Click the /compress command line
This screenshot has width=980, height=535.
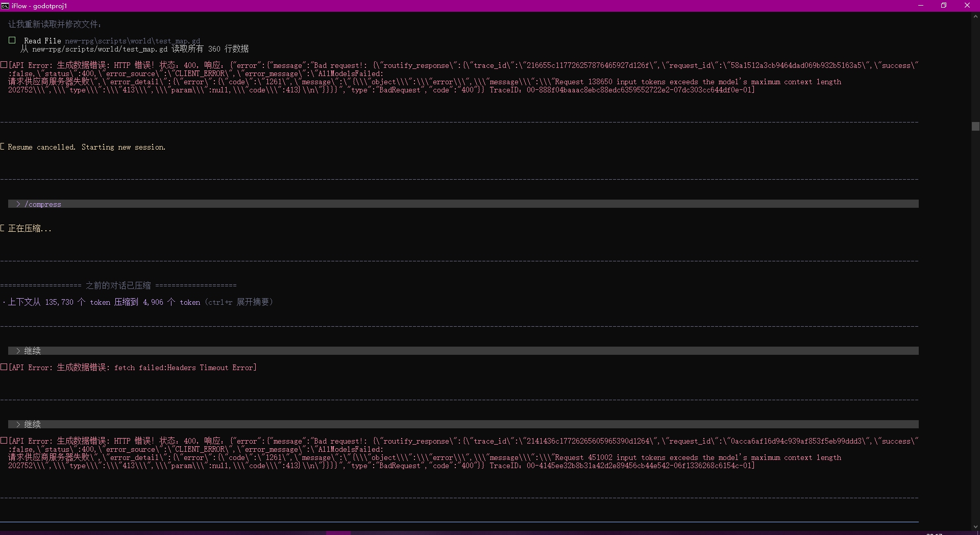click(44, 204)
